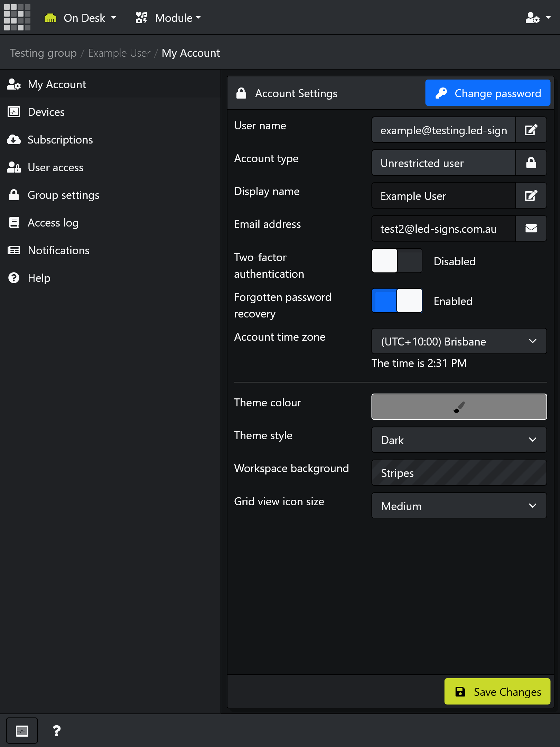
Task: Click the Change password button
Action: (x=487, y=93)
